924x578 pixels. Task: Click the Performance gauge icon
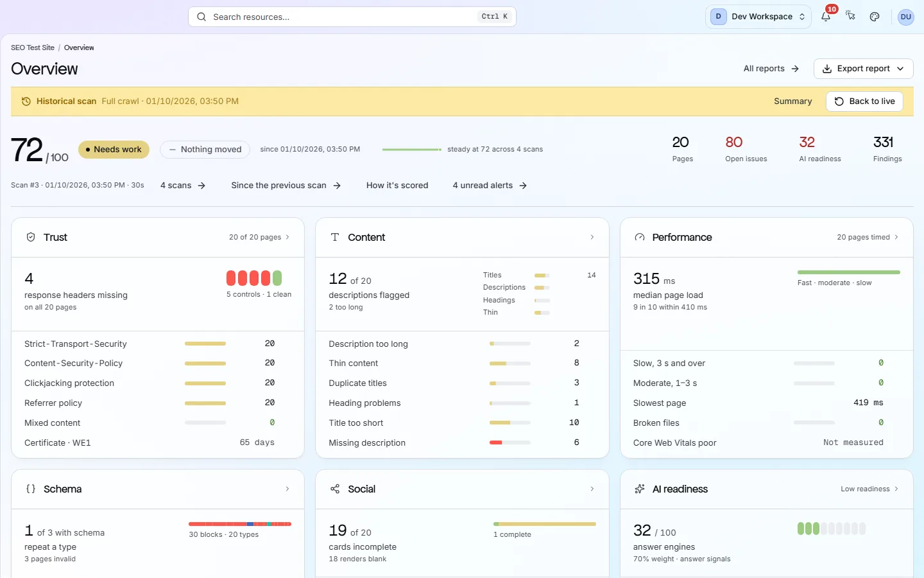click(x=639, y=237)
